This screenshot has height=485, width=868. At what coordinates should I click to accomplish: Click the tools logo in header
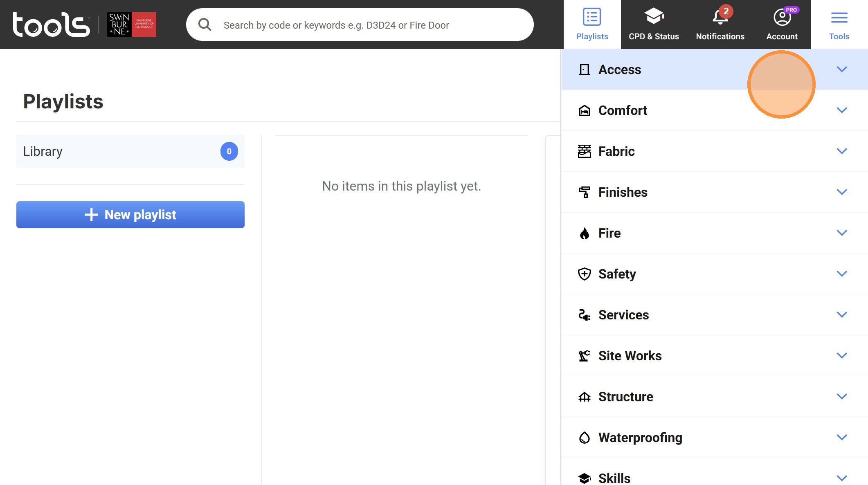point(51,25)
